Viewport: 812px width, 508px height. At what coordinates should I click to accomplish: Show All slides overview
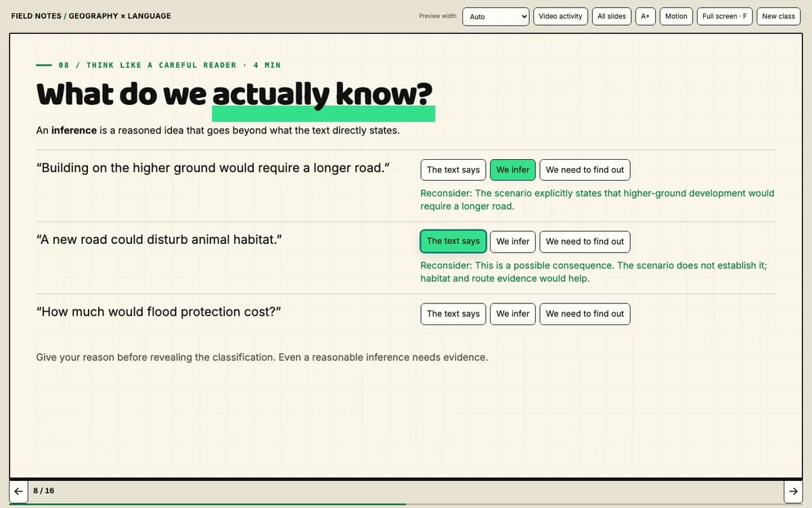(x=612, y=16)
